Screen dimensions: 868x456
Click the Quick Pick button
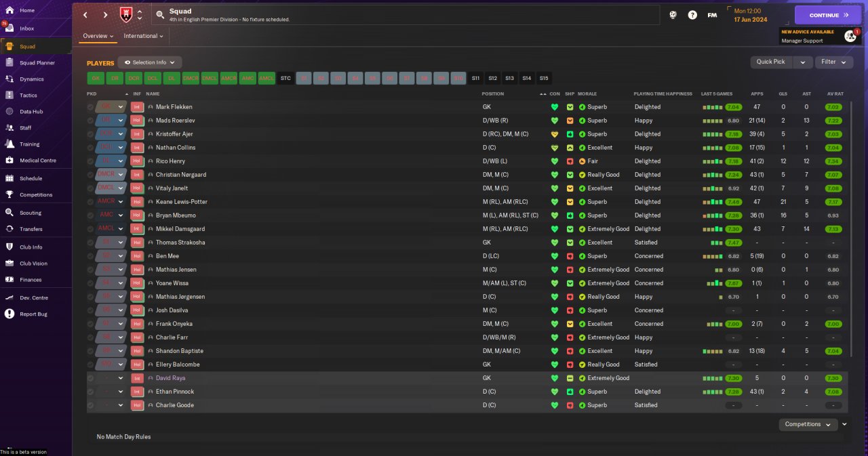point(770,62)
